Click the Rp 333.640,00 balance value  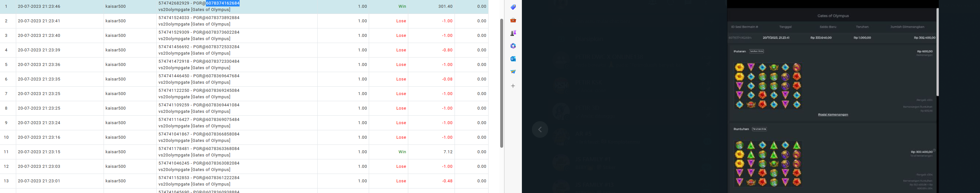[x=821, y=38]
